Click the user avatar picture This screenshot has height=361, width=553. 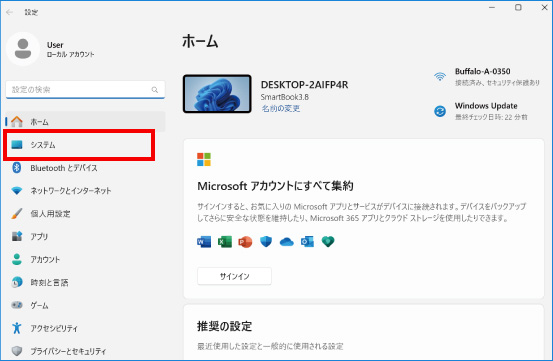tap(23, 49)
